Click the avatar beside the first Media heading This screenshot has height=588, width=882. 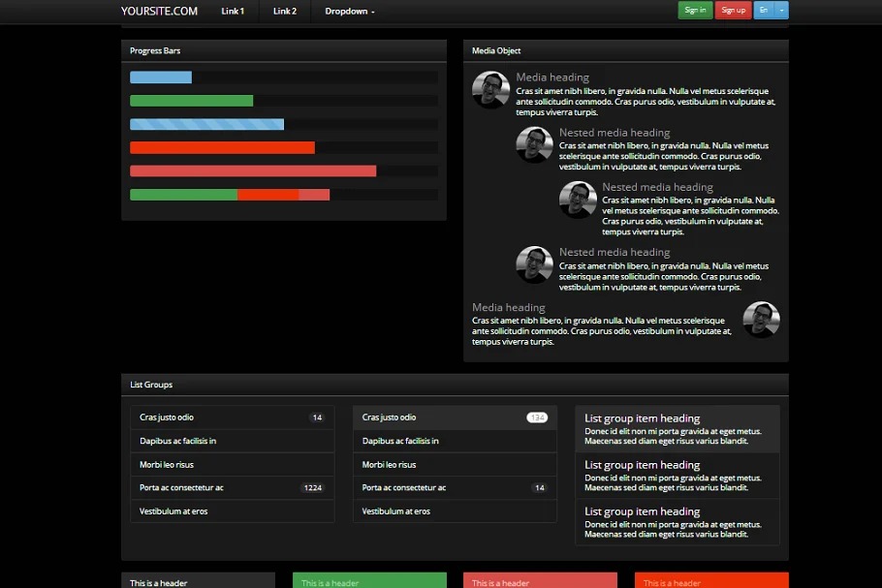[490, 90]
